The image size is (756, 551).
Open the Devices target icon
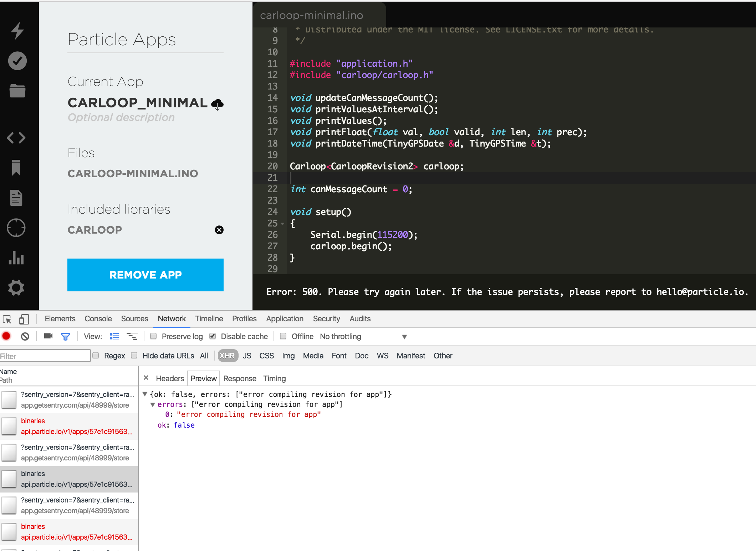click(16, 228)
